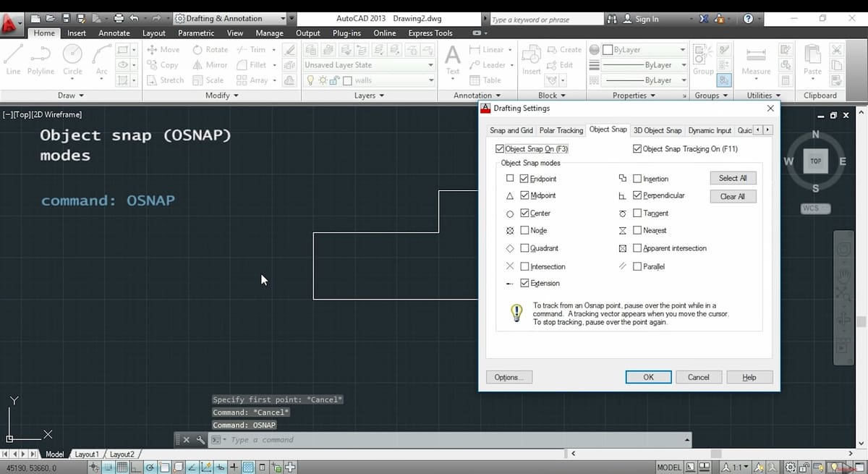
Task: Click the Trim tool
Action: (251, 50)
